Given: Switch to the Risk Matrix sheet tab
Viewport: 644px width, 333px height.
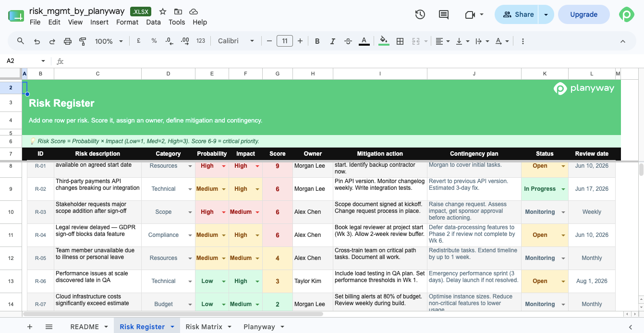Looking at the screenshot, I should [208, 327].
